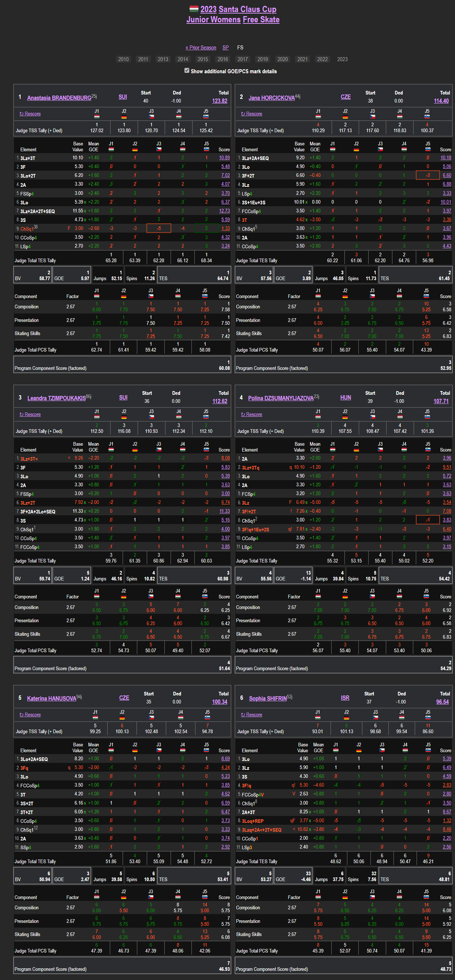Click the 2023 Santa Claus Cup title
This screenshot has height=980, width=455.
pos(238,9)
